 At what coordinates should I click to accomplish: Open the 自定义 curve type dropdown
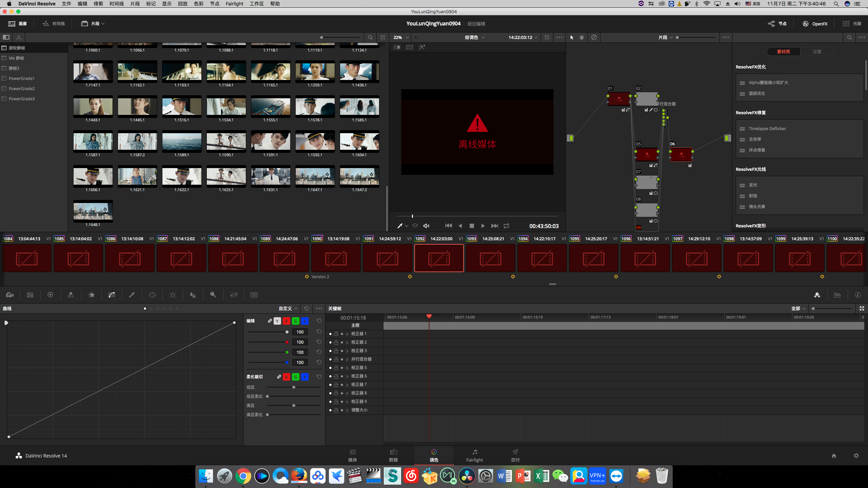pos(288,308)
